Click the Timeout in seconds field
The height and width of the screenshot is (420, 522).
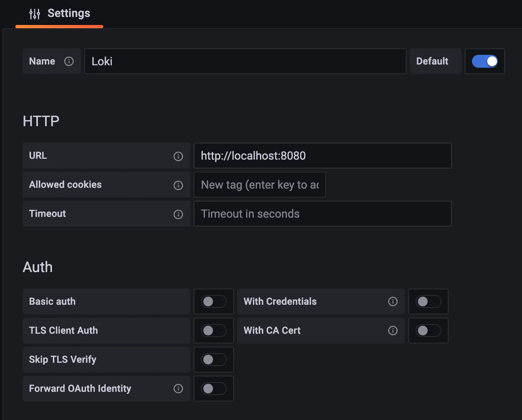click(322, 214)
